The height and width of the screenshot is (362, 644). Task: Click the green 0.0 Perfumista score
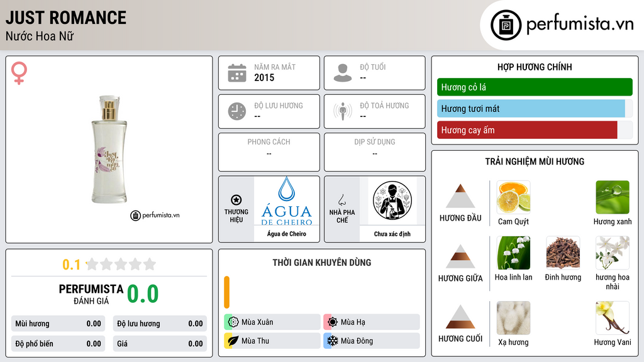pos(143,293)
